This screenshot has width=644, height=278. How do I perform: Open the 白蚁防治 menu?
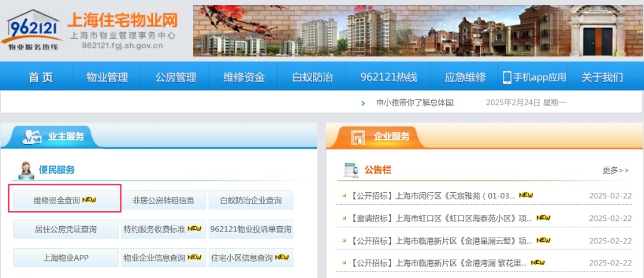click(312, 77)
